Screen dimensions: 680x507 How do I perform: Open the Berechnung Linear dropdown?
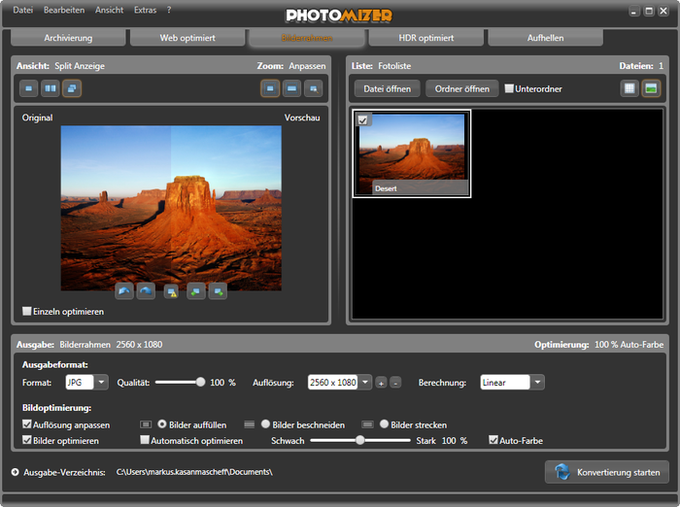(x=538, y=382)
